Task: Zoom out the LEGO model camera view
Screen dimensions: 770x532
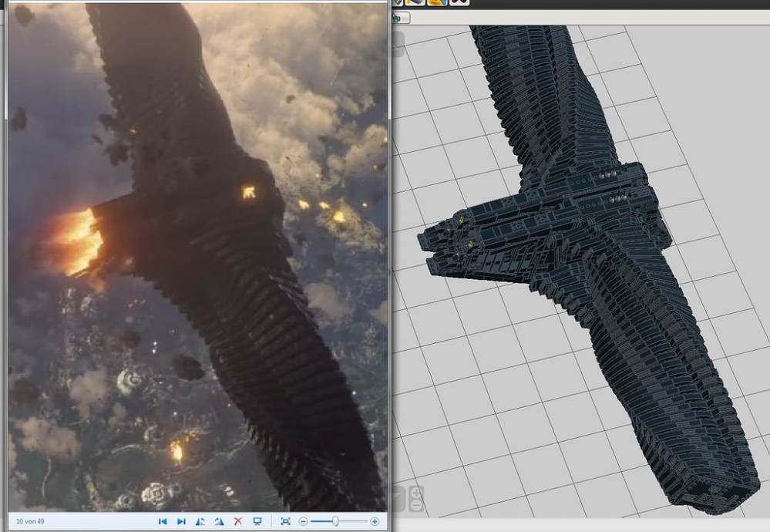Action: tap(416, 505)
